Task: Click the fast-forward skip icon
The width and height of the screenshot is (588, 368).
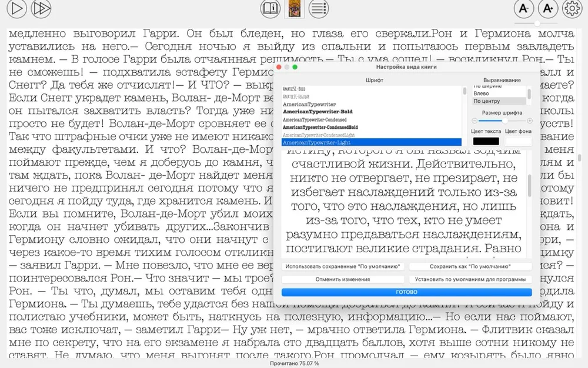Action: pyautogui.click(x=41, y=9)
